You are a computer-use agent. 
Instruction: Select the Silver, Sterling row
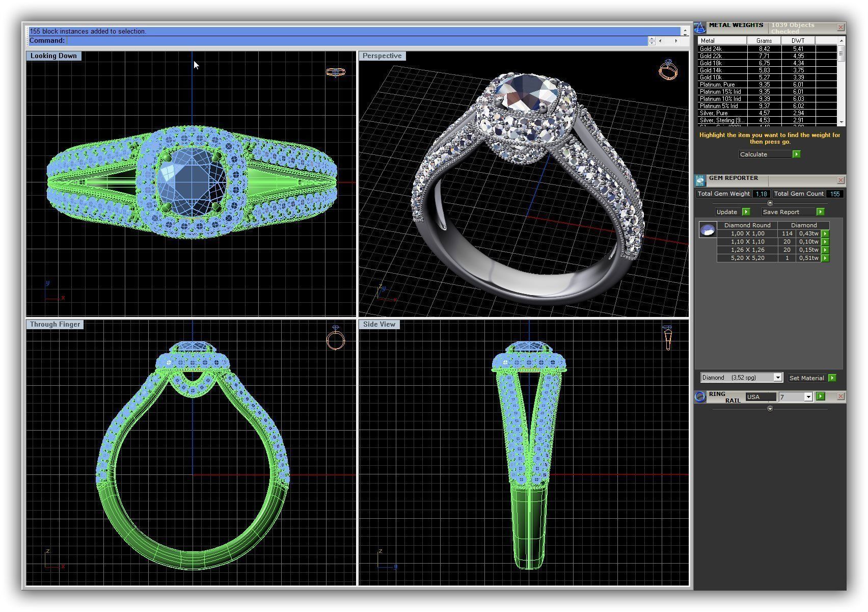(767, 120)
